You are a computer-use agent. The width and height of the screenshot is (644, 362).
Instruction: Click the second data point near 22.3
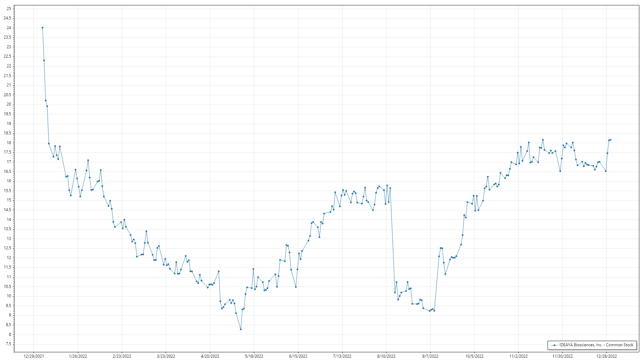pos(44,61)
